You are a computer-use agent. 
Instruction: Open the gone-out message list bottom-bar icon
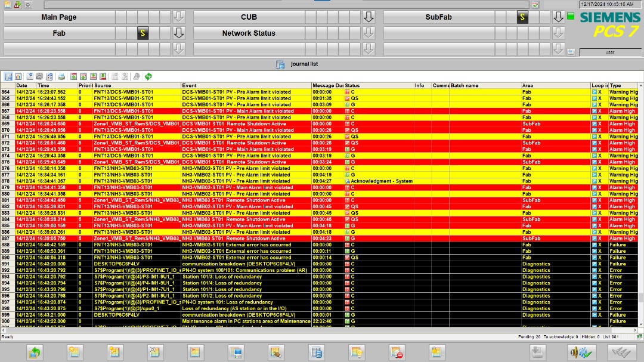155,352
